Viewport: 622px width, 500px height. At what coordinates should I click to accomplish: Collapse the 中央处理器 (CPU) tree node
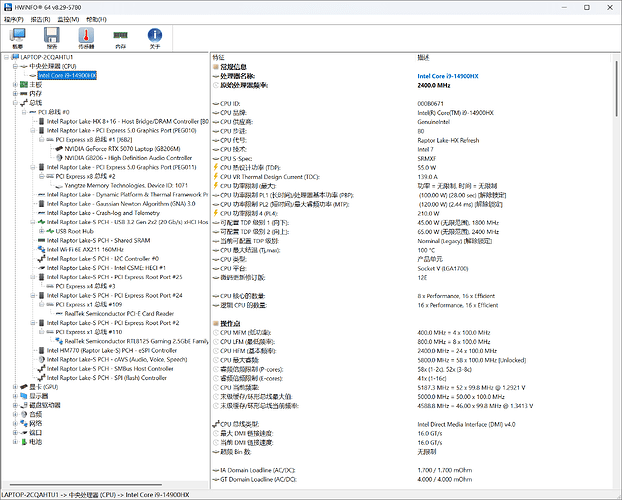coord(14,65)
